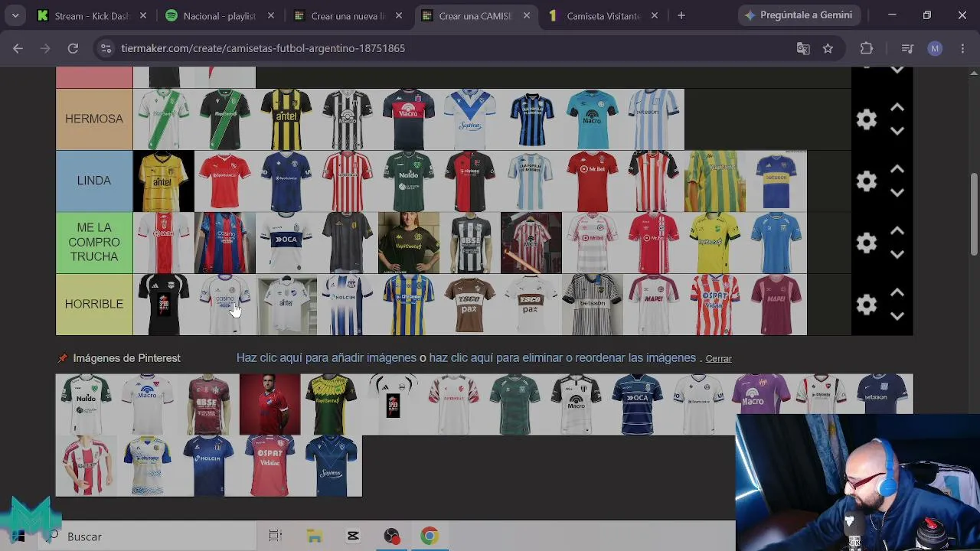
Task: Open the media controls icon
Action: point(907,48)
